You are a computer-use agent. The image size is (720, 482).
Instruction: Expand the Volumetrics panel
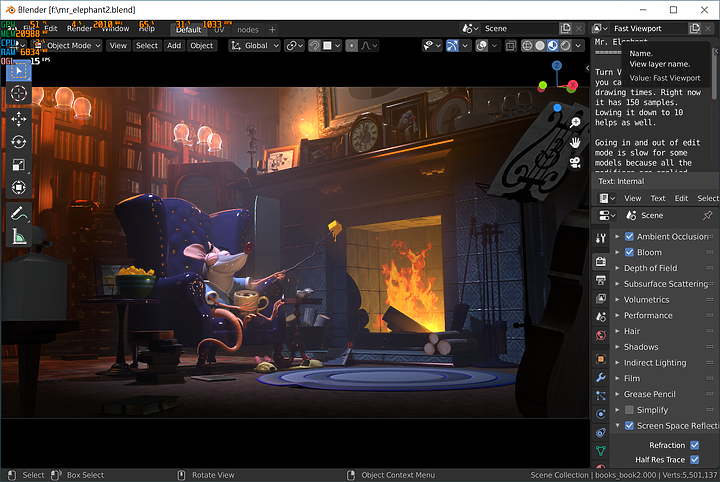(x=618, y=300)
